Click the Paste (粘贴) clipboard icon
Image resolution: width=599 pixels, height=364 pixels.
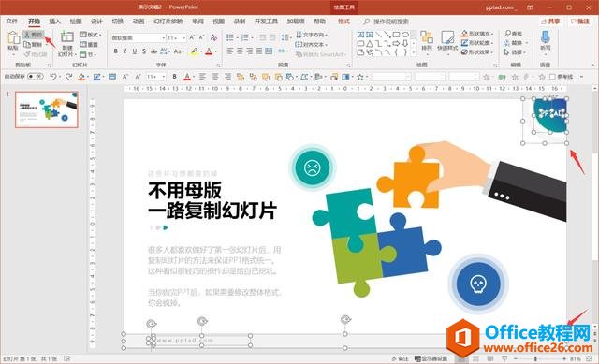tap(13, 40)
